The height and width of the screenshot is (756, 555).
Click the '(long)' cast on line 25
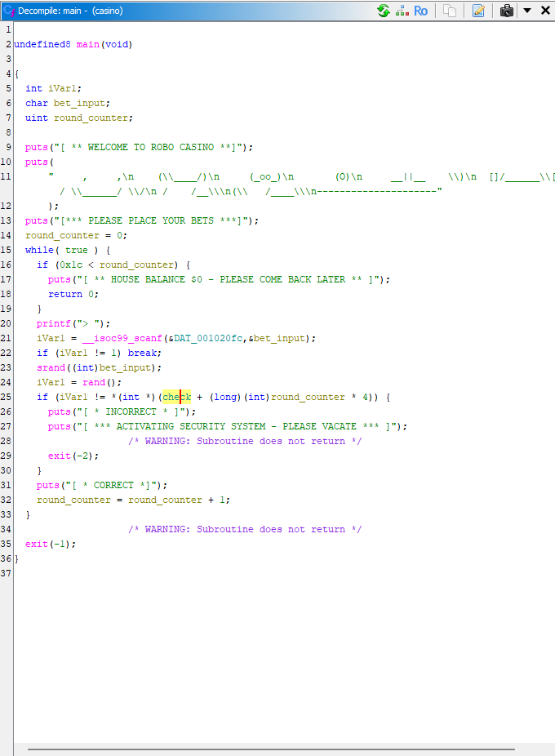(225, 398)
